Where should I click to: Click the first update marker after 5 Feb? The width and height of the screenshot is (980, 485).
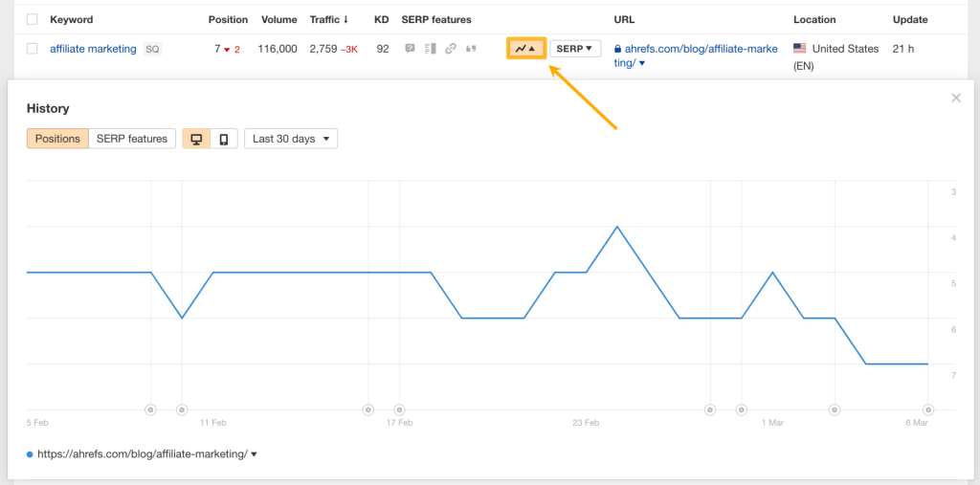pyautogui.click(x=150, y=409)
